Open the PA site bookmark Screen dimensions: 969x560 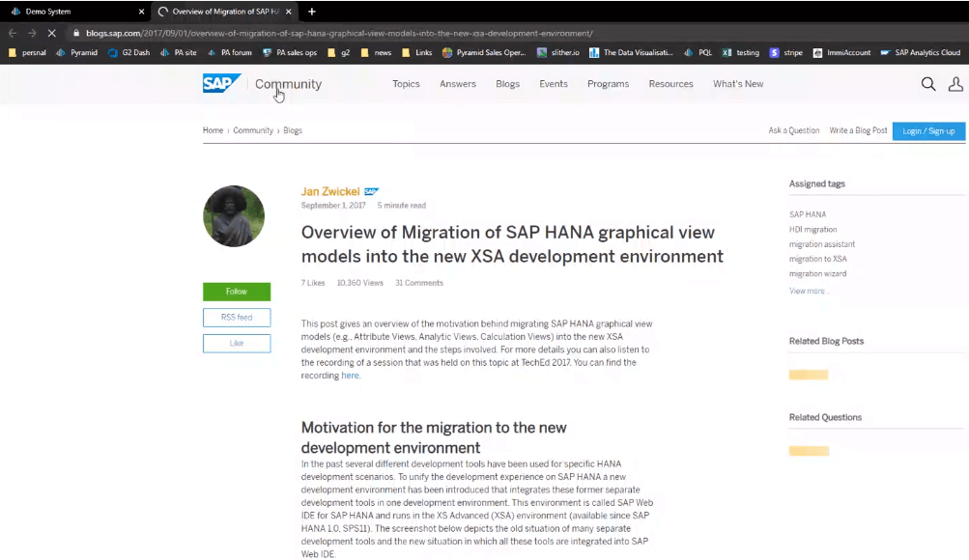pos(178,52)
